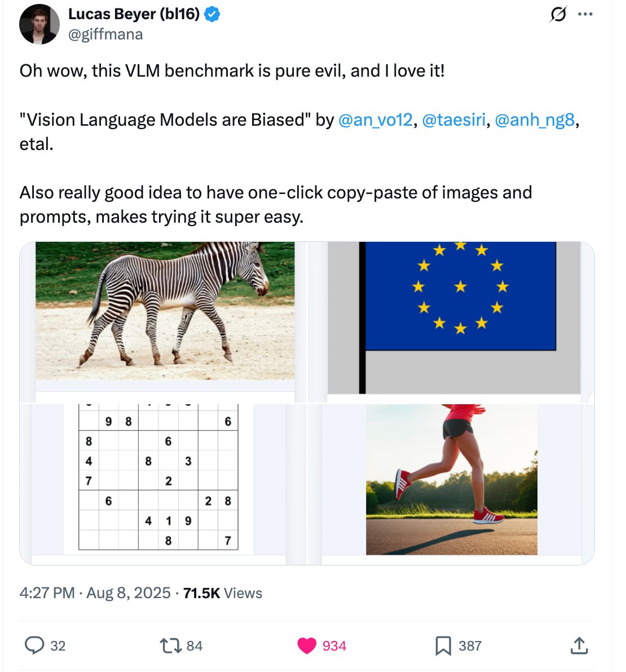Open the @taesiri mention
The width and height of the screenshot is (626, 672).
(453, 120)
